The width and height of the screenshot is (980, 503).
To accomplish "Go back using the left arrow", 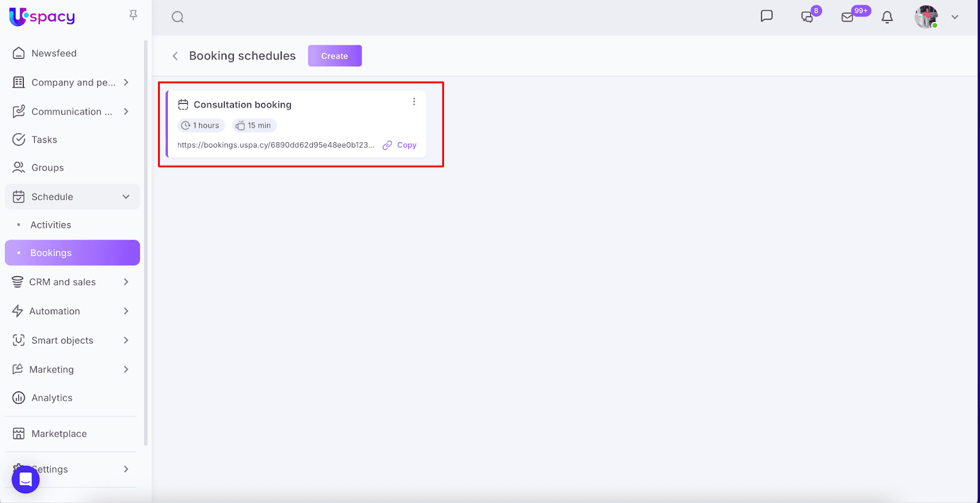I will click(x=175, y=56).
